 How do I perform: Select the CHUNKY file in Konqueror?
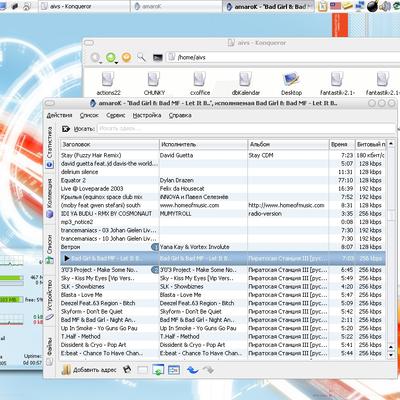coord(154,83)
